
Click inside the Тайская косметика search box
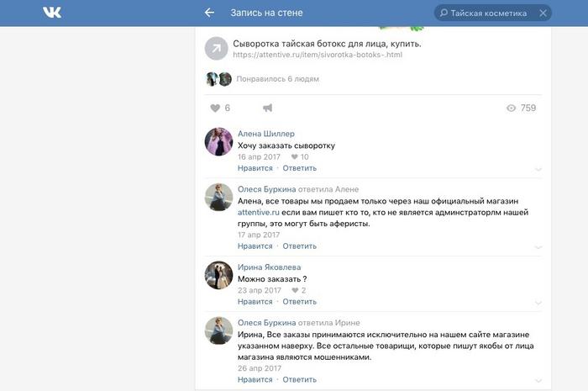[488, 13]
